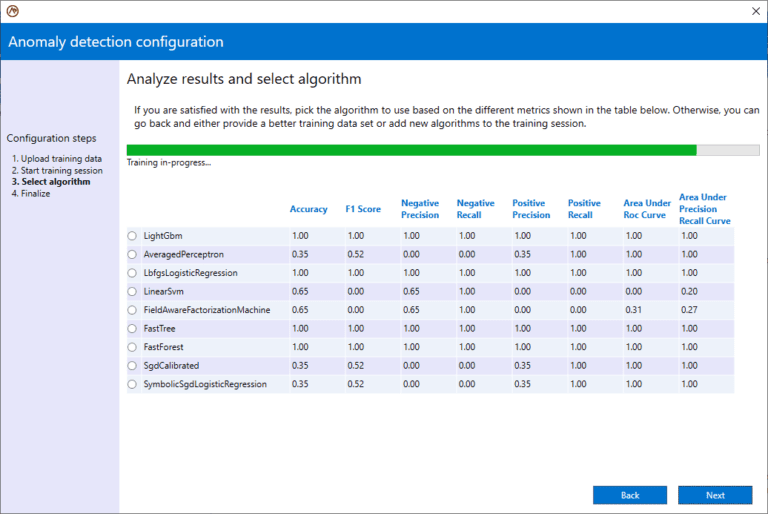The width and height of the screenshot is (768, 514).
Task: Go Back to previous step
Action: tap(629, 495)
